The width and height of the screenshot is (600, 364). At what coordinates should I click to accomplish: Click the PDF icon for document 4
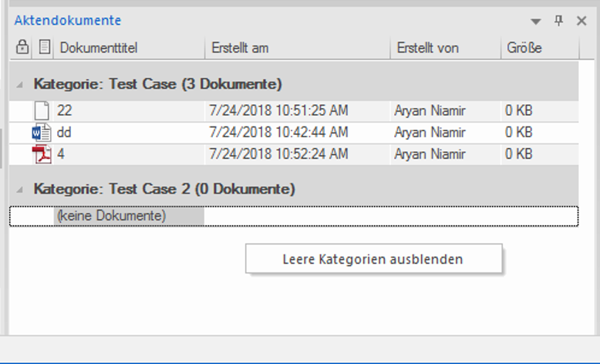click(41, 154)
